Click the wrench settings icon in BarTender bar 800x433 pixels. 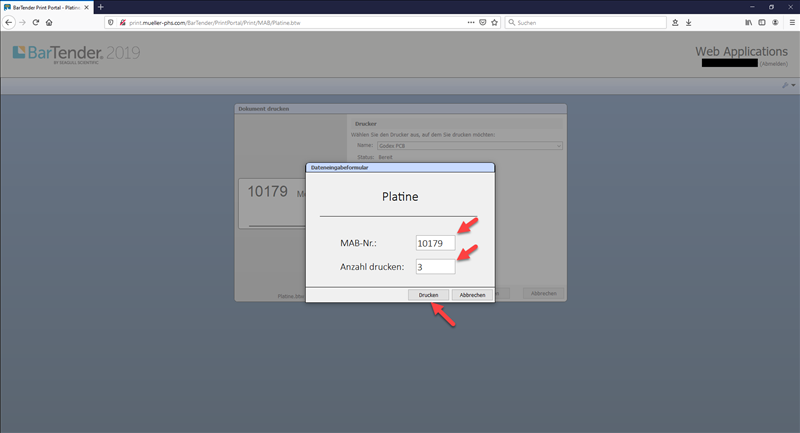(x=784, y=86)
